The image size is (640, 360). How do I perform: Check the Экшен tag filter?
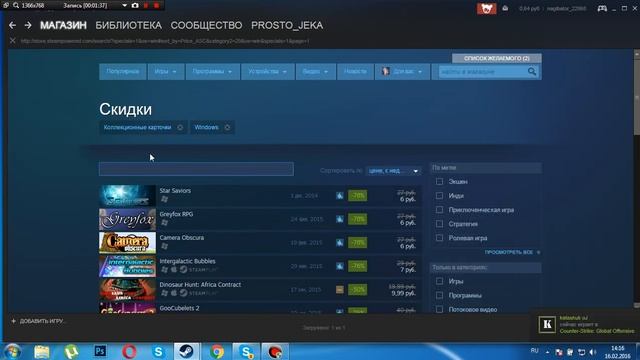point(439,182)
